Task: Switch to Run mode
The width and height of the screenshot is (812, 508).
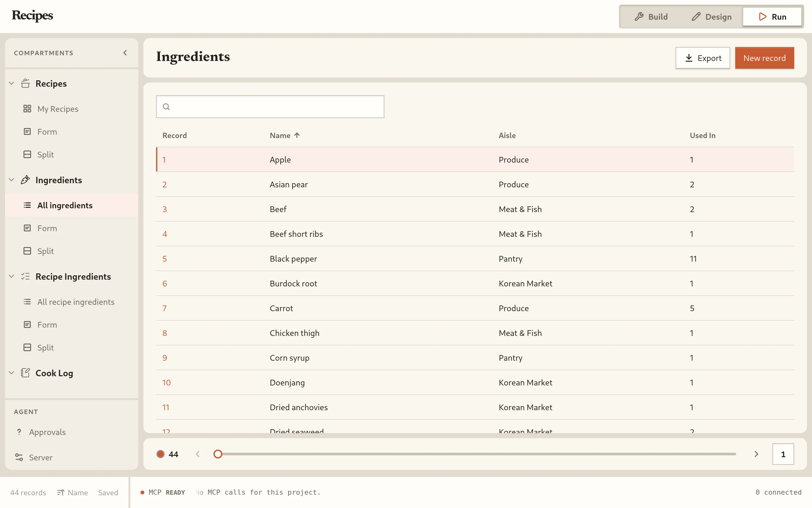Action: [x=772, y=17]
